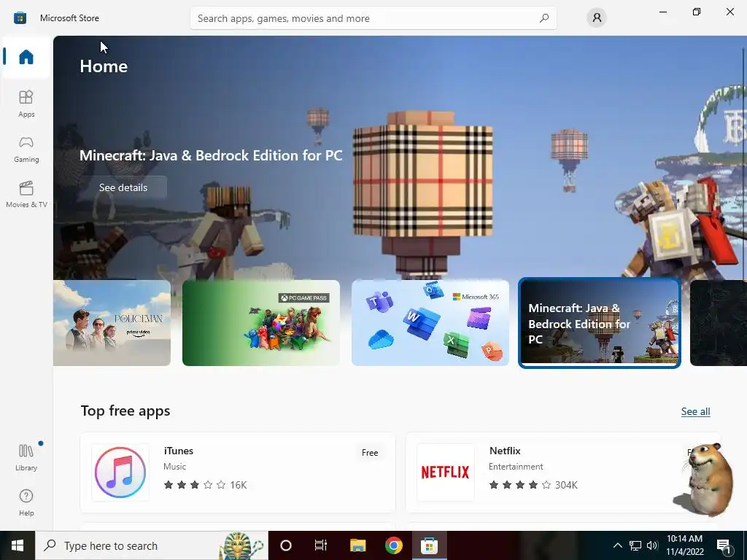Open the Home section in sidebar
Viewport: 747px width, 560px height.
coord(26,57)
